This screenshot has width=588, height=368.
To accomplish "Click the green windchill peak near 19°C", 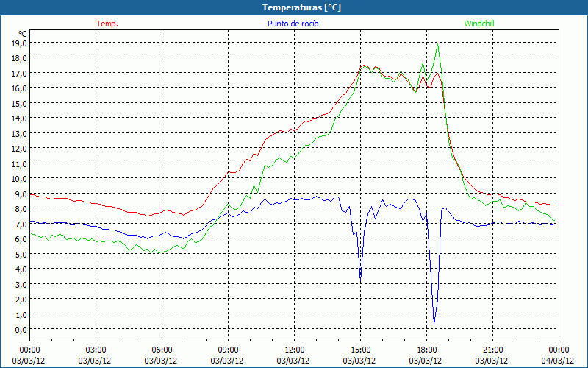I will pyautogui.click(x=437, y=44).
